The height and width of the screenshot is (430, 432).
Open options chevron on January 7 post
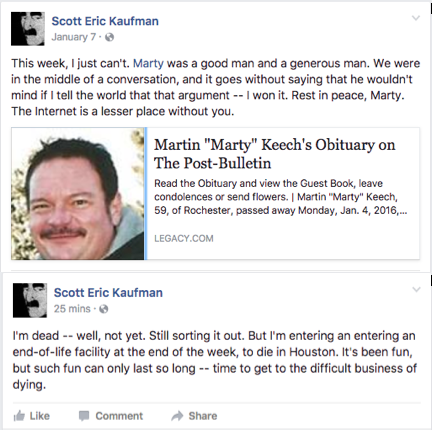coord(416,18)
